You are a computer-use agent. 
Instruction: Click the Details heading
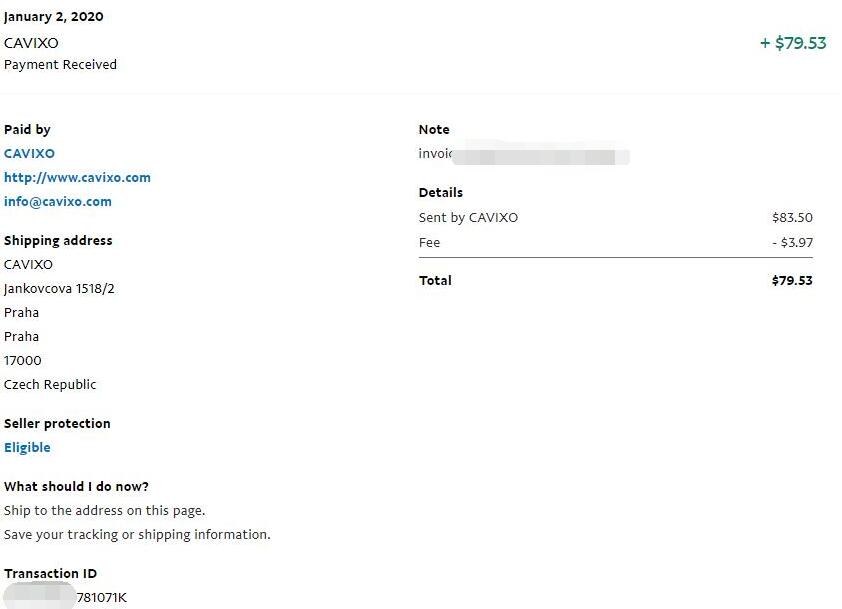click(441, 193)
